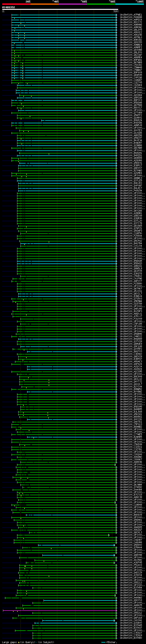This screenshot has height=644, width=146.
Task: Open hit UniRef100_C3Z7B1
Action: 131,450
